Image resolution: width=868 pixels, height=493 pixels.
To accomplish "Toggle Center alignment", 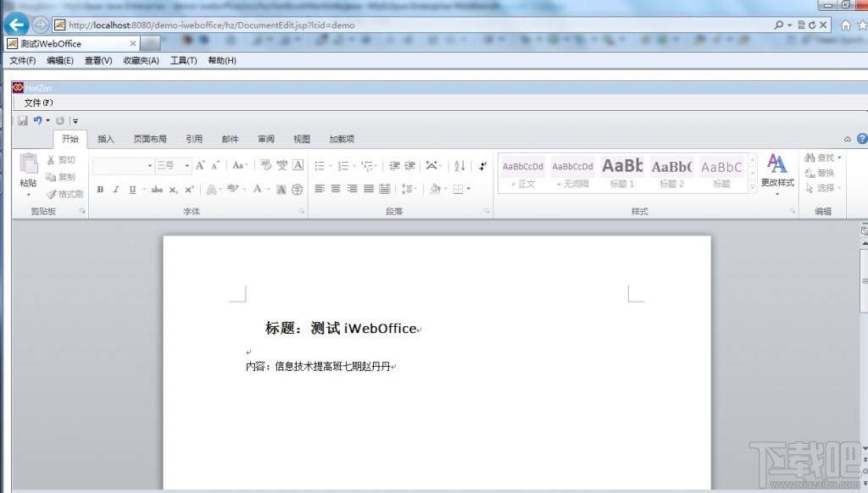I will [336, 189].
